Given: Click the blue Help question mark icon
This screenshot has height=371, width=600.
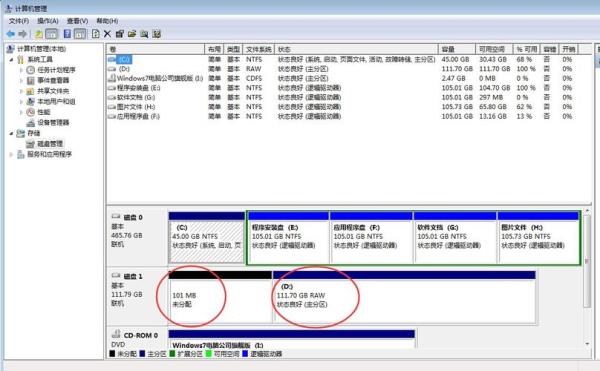Looking at the screenshot, I should (67, 34).
